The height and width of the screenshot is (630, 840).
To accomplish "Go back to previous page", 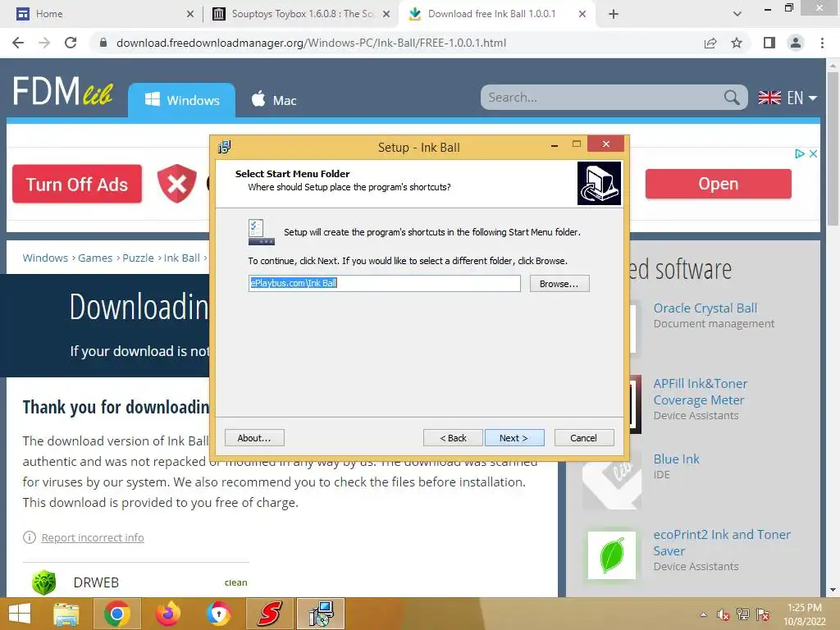I will 18,43.
